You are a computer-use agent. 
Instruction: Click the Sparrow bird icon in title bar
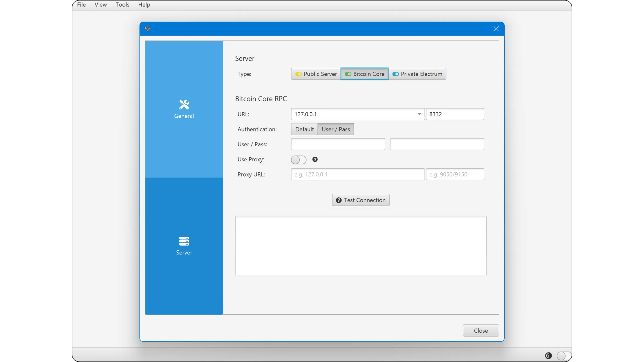click(x=147, y=29)
